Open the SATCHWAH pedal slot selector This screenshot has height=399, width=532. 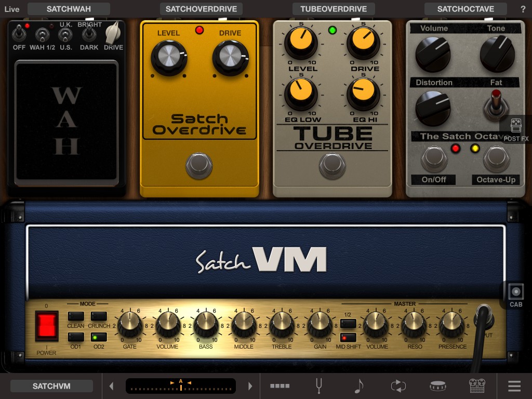pos(69,9)
